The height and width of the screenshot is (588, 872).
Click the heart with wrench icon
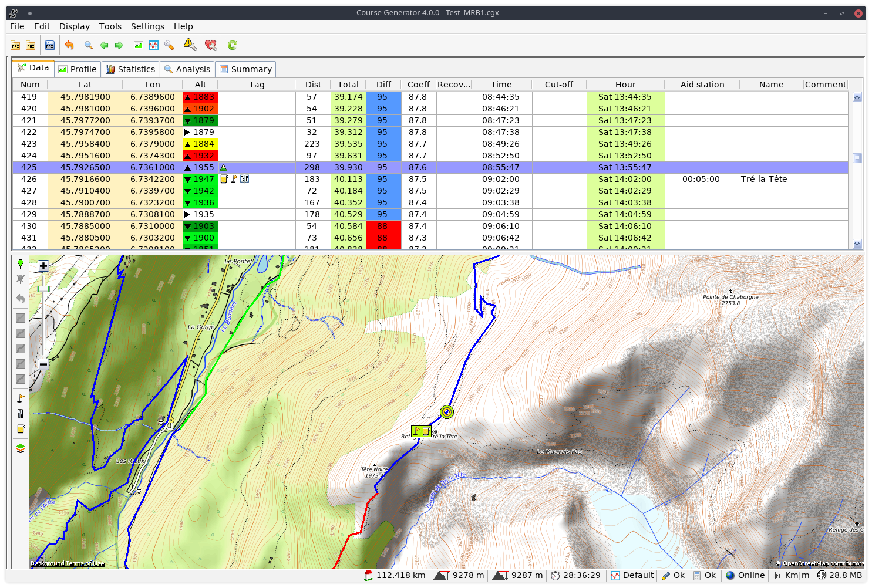coord(211,46)
